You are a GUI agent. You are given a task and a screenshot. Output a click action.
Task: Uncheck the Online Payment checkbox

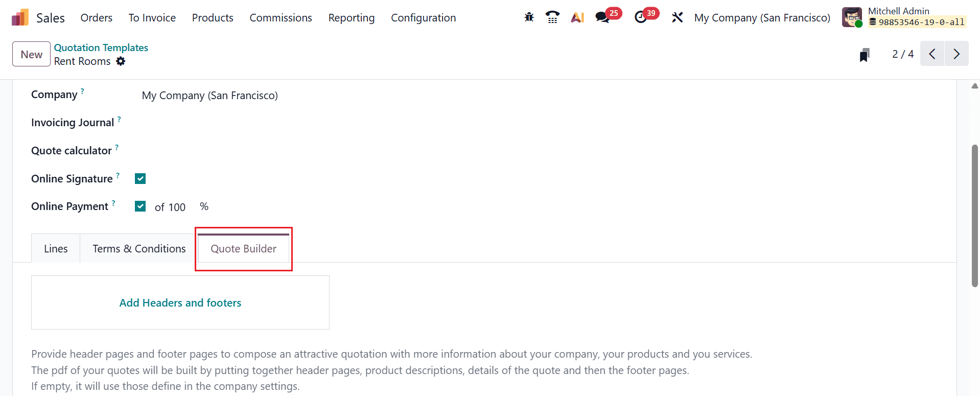coord(140,206)
